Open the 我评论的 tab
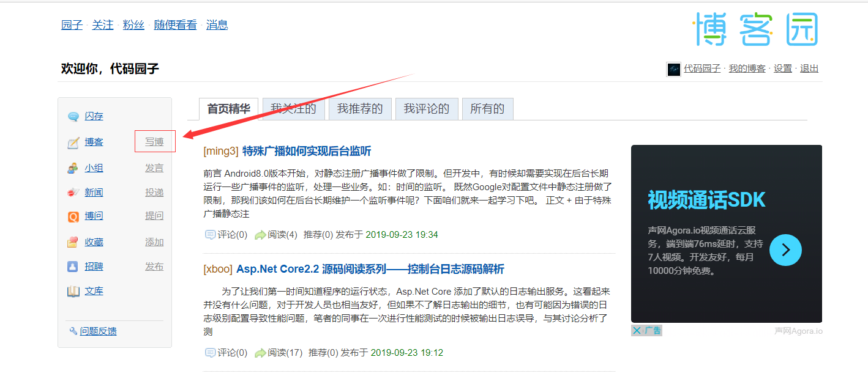The height and width of the screenshot is (376, 868). [427, 109]
